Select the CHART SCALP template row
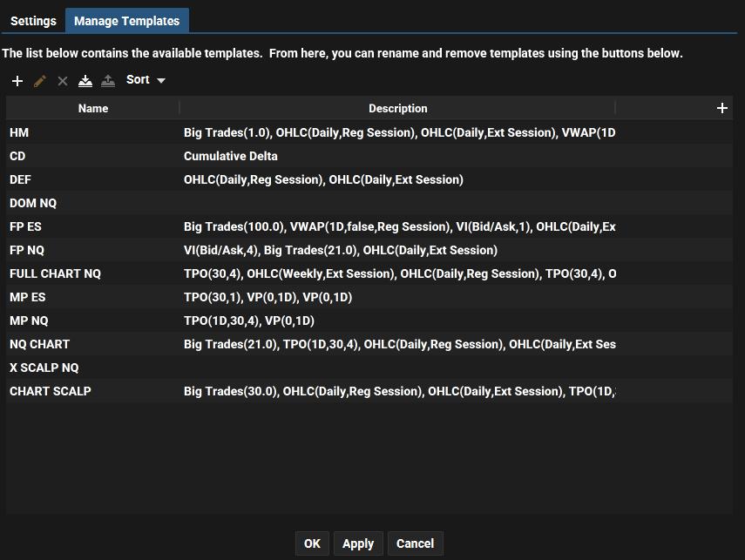This screenshot has width=745, height=560. point(369,391)
